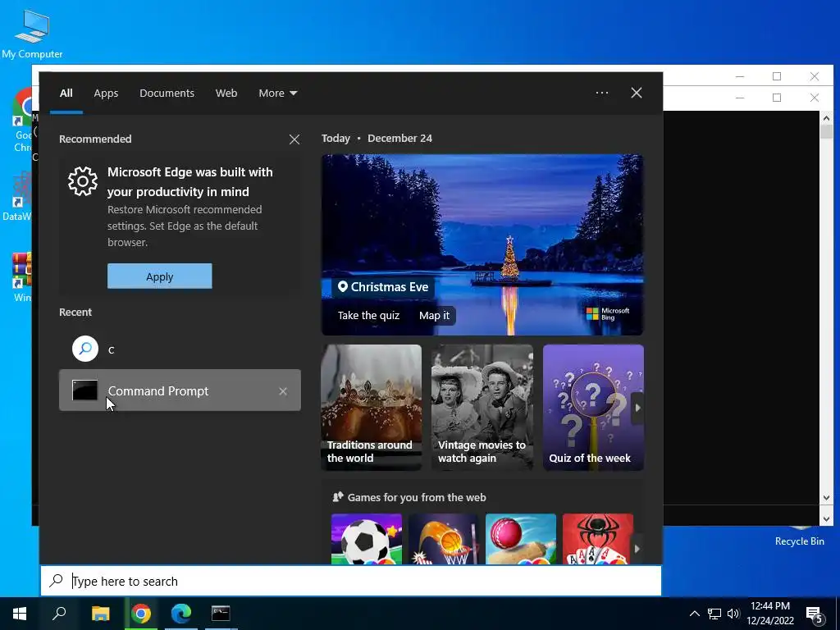Open the spider solitaire game tile
Viewport: 840px width, 630px height.
tap(598, 539)
